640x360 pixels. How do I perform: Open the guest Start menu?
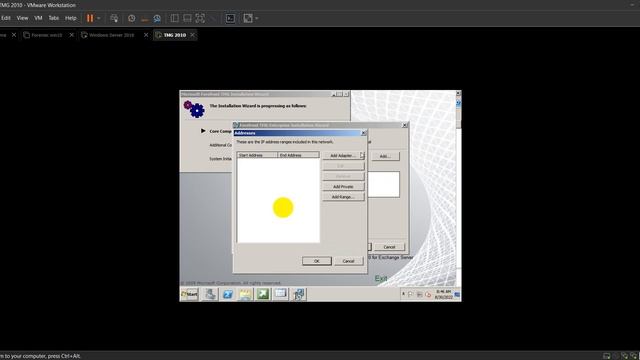[189, 294]
